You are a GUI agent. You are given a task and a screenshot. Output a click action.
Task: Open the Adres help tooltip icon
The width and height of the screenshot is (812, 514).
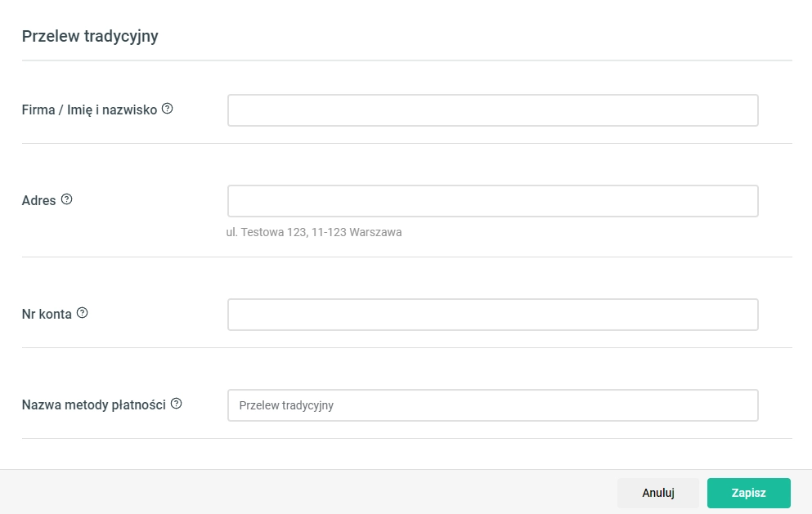pyautogui.click(x=67, y=199)
